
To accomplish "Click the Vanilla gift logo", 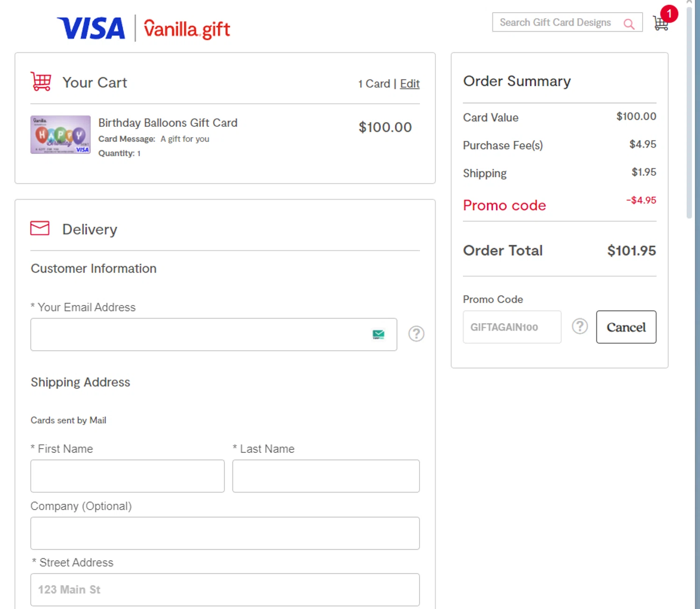I will click(x=187, y=29).
